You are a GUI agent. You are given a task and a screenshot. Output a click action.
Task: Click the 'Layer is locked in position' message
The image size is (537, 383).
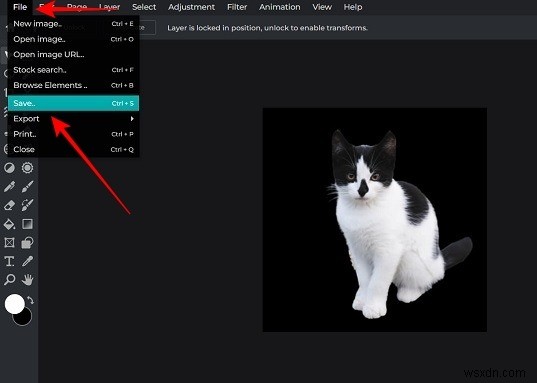pos(267,28)
